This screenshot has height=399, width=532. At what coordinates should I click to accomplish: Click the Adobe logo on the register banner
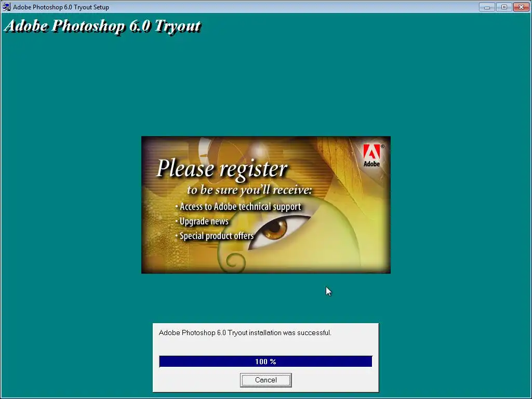[372, 156]
